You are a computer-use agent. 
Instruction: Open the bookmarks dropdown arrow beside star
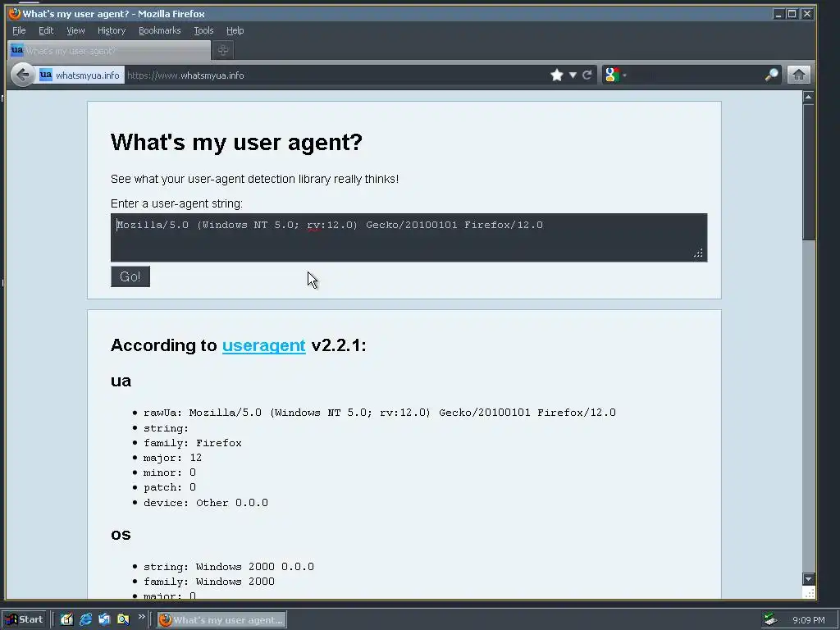[x=573, y=75]
